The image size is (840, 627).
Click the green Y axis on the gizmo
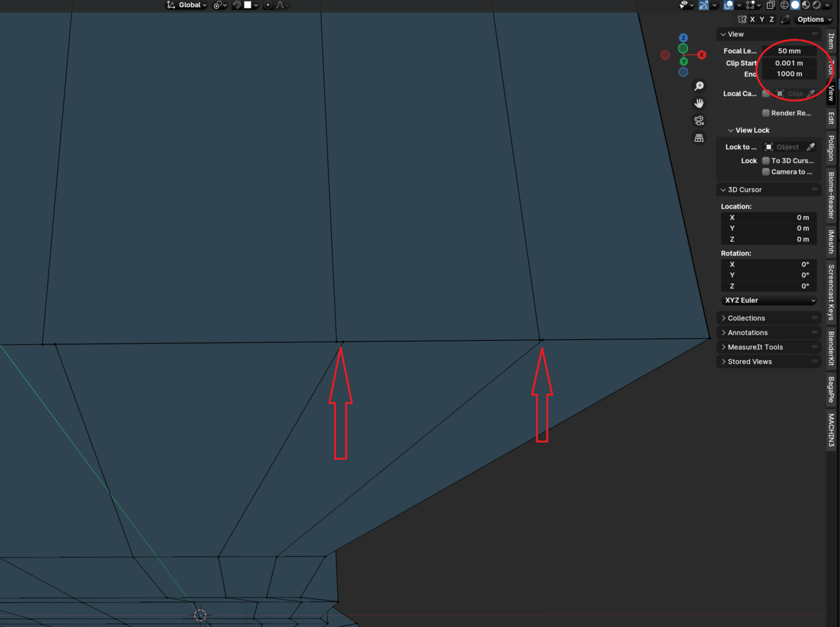tap(683, 62)
